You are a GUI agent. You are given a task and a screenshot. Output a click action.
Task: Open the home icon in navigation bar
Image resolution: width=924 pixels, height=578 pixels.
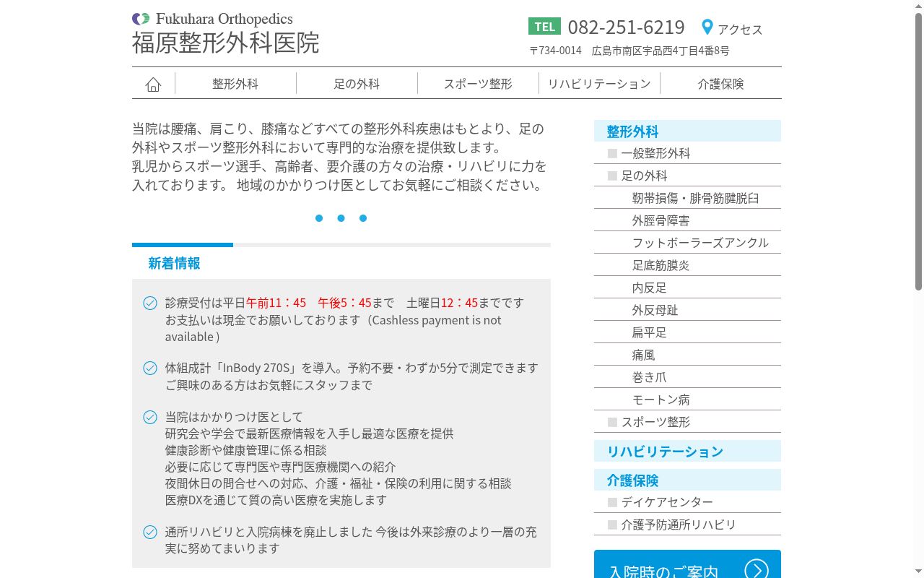tap(153, 84)
